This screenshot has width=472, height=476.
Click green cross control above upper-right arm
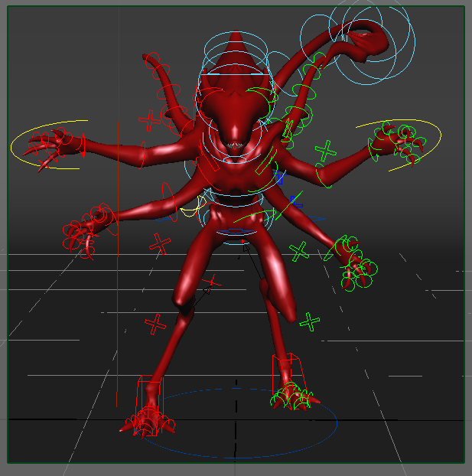[326, 151]
